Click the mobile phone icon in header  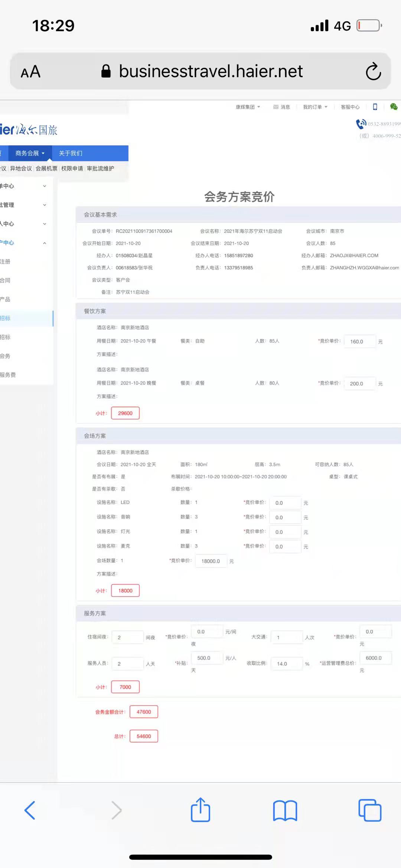click(375, 107)
